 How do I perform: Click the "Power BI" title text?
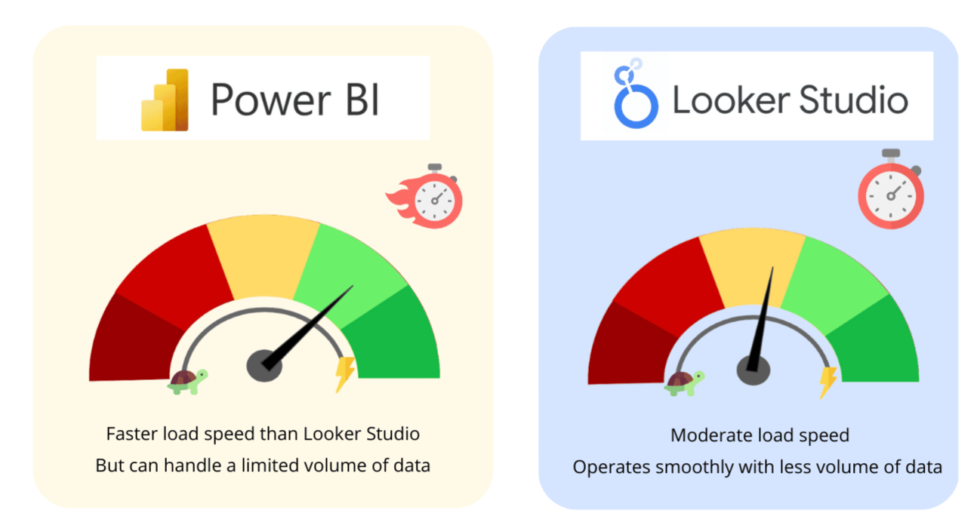pos(295,99)
